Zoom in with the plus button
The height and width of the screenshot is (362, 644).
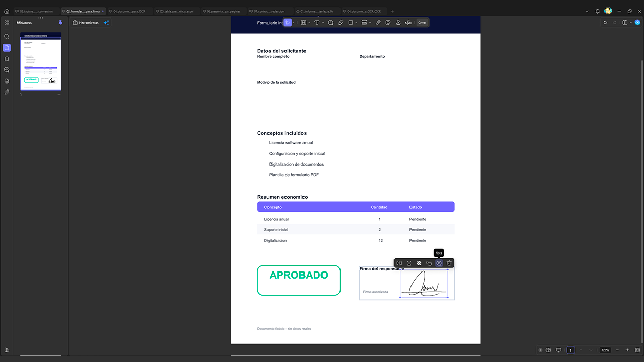point(627,350)
